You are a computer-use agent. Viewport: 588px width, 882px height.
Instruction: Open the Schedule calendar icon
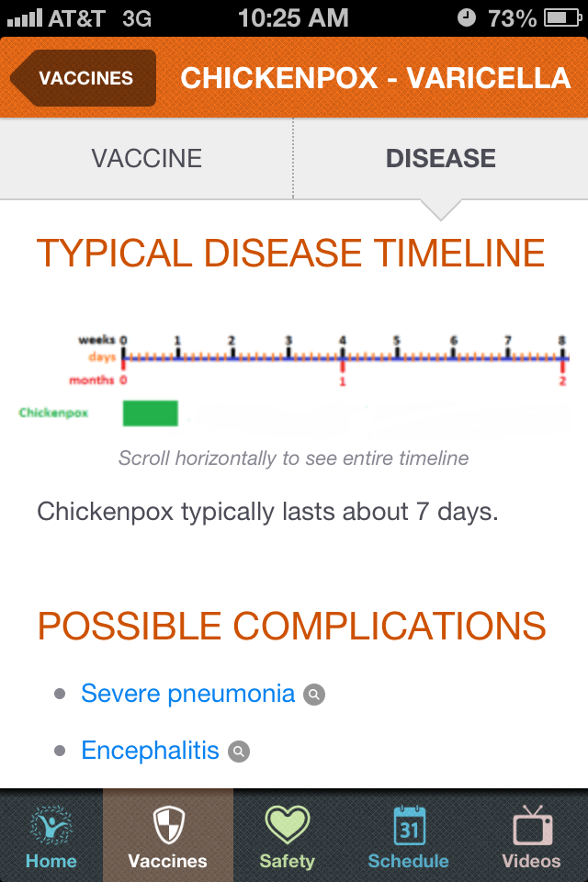pyautogui.click(x=409, y=825)
